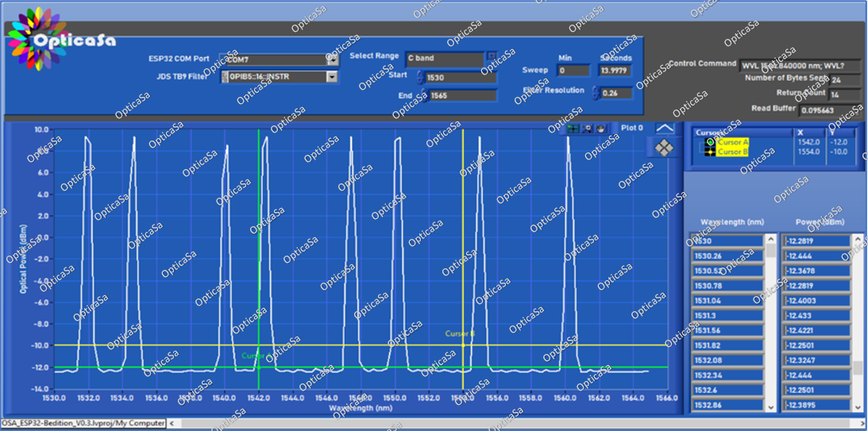
Task: Click the power cell -12.4221
Action: click(816, 330)
